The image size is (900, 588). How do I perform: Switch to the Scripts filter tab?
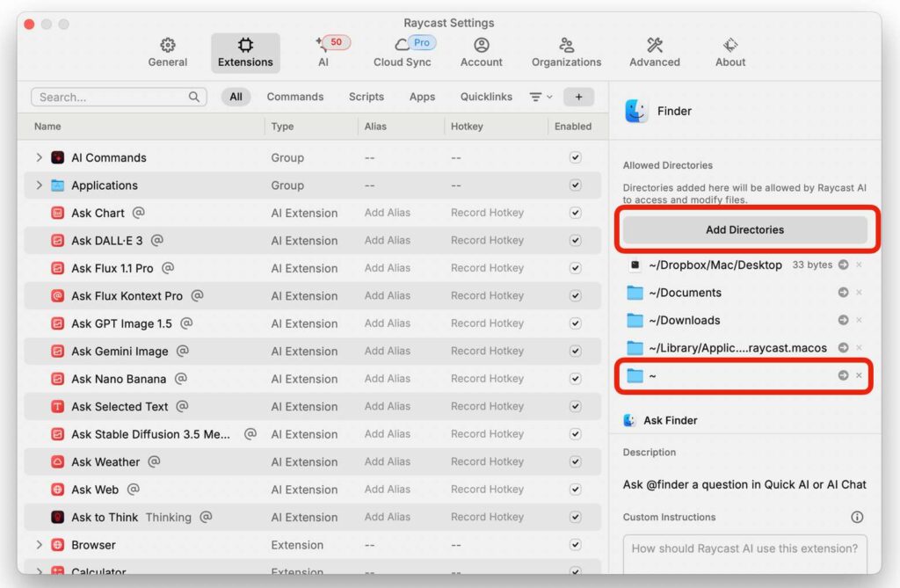366,97
